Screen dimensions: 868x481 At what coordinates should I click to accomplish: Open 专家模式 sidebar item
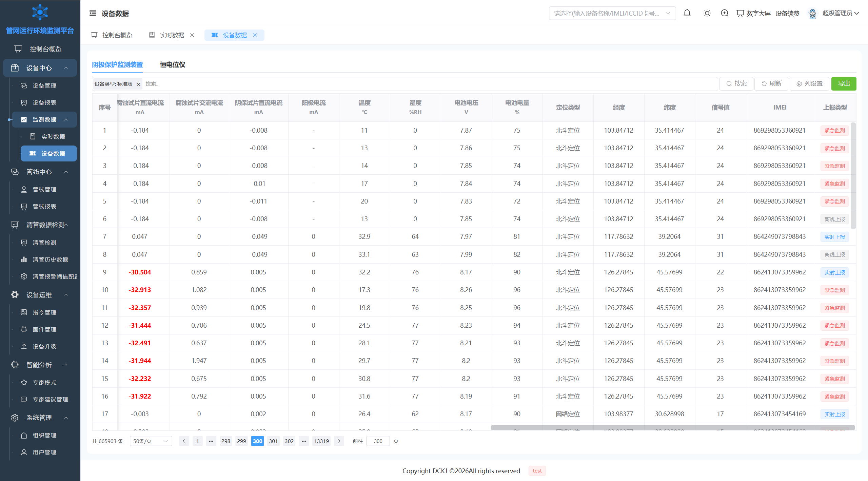[x=44, y=382]
